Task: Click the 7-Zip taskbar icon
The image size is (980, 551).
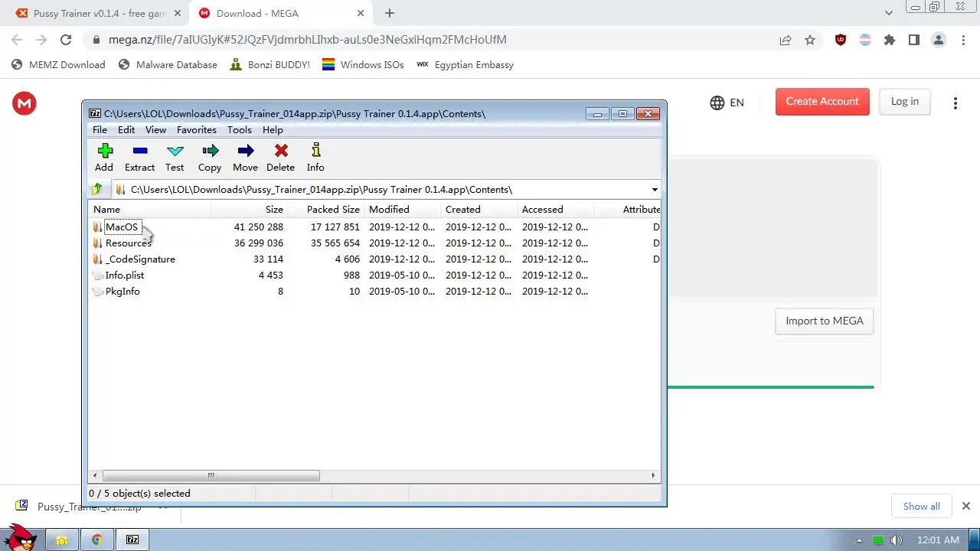Action: pyautogui.click(x=132, y=540)
